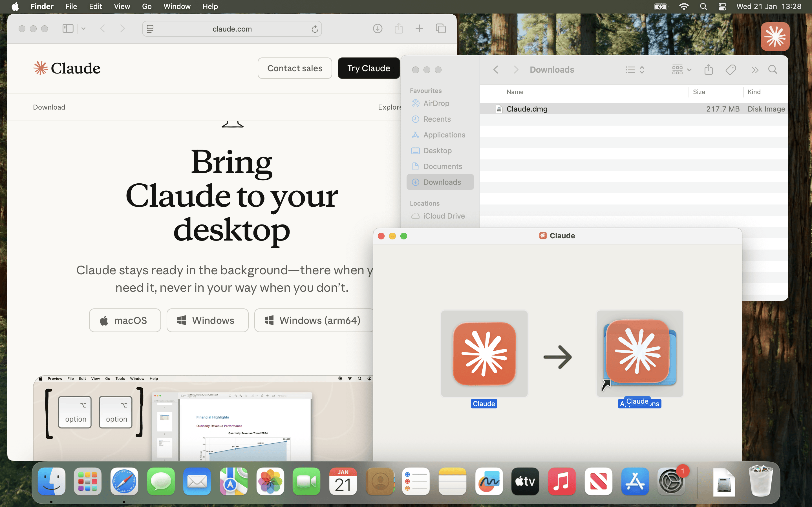Open Safari downloads via the arrow icon

coord(377,28)
